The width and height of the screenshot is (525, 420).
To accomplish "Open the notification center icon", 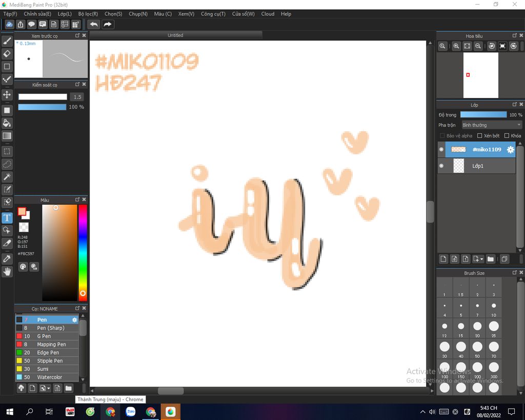I will click(511, 412).
